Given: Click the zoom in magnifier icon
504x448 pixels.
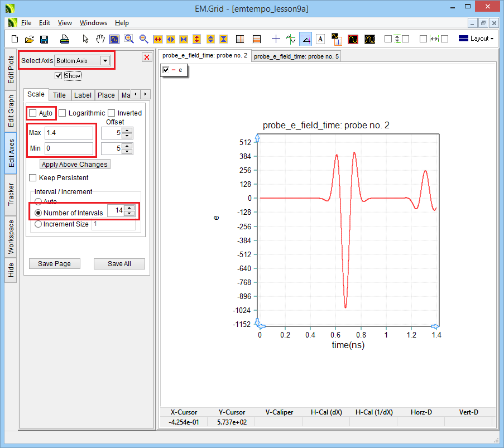Looking at the screenshot, I should tap(129, 39).
